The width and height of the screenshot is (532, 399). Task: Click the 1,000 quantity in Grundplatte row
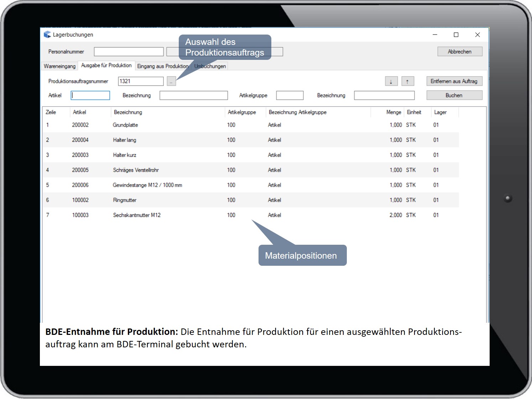pos(396,125)
